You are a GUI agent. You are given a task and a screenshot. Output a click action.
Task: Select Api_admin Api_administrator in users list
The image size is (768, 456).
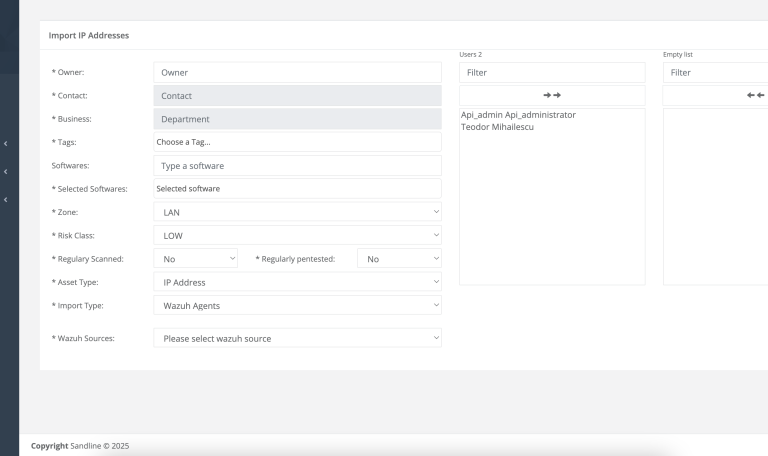point(518,115)
